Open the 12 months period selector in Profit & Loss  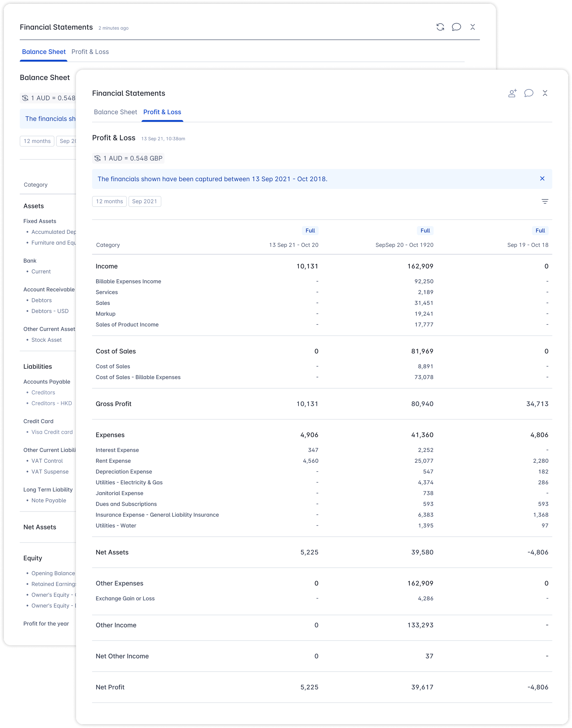(109, 202)
